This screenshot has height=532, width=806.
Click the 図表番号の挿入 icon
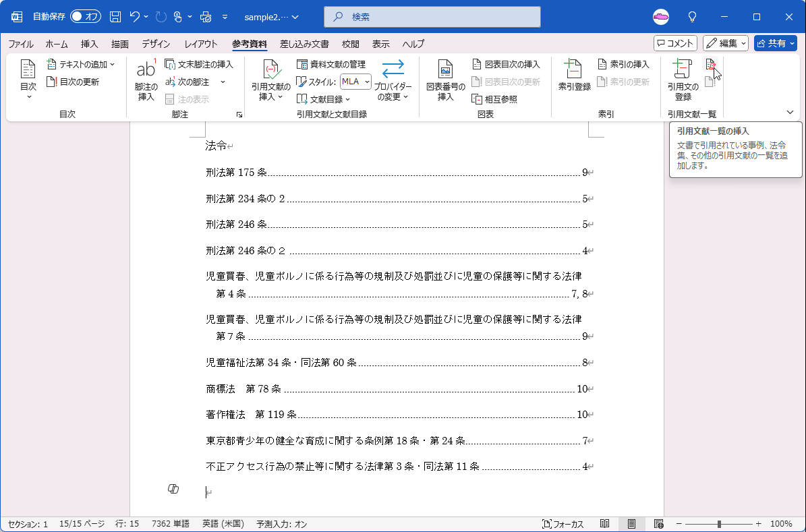point(446,79)
